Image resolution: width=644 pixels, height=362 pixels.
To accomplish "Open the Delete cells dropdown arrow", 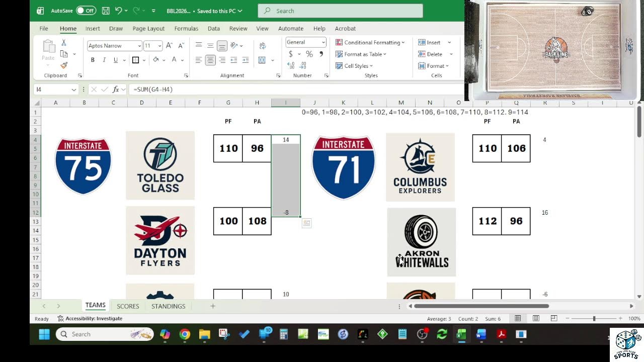I will 451,54.
